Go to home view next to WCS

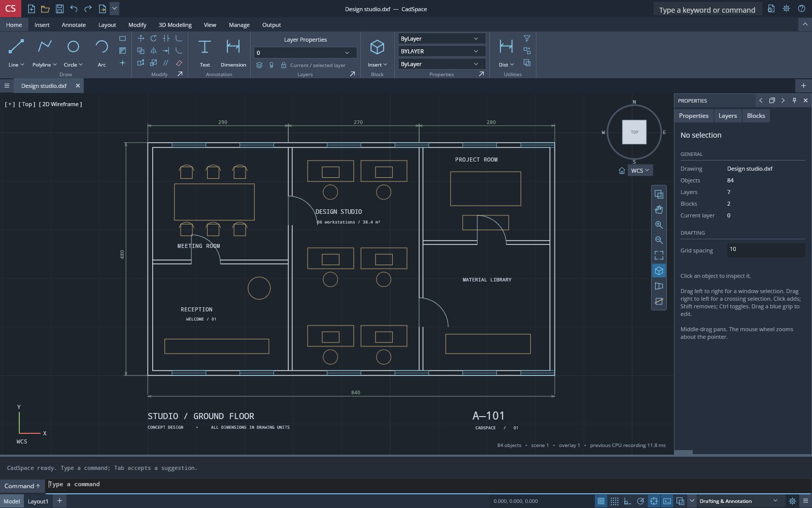622,171
